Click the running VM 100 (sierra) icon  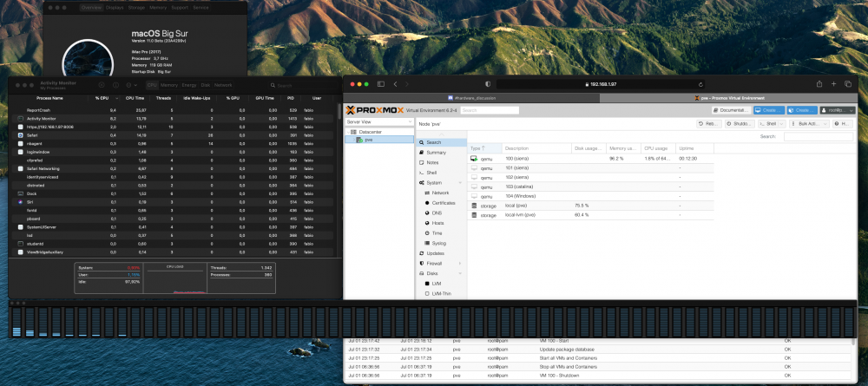coord(474,158)
